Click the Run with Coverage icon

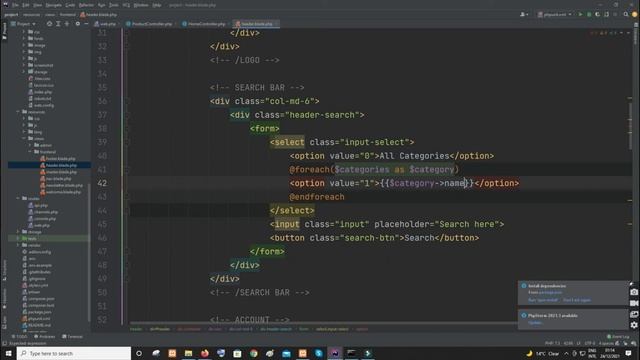(598, 14)
